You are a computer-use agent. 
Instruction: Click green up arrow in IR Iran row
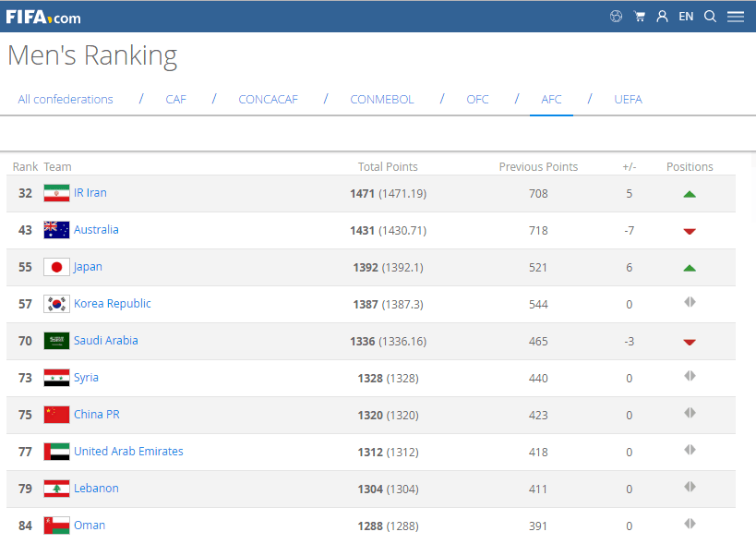coord(690,194)
